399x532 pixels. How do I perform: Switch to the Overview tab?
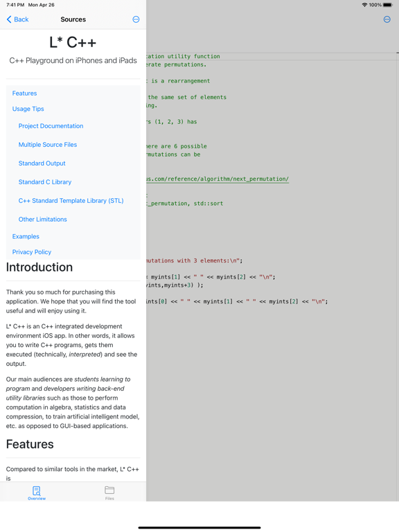(37, 493)
